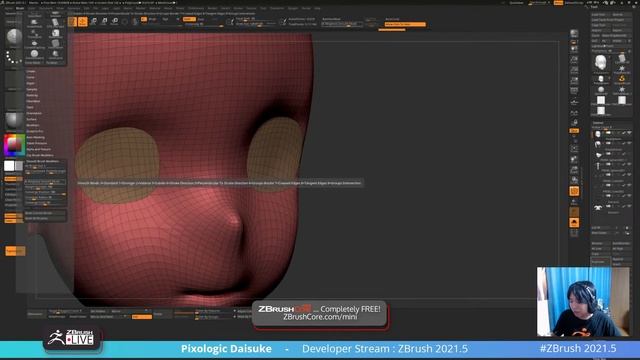The image size is (640, 360).
Task: Click the Xpose icon
Action: tap(574, 233)
